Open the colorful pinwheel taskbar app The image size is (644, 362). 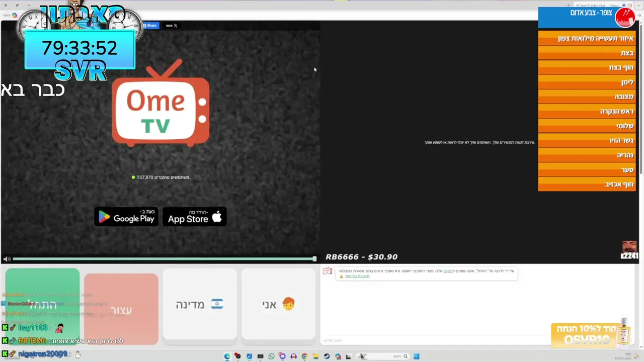tap(338, 356)
